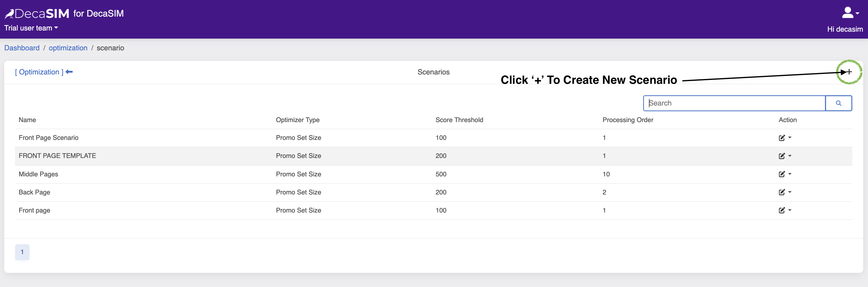Select 'FRONT PAGE TEMPLATE' name cell

tap(57, 156)
